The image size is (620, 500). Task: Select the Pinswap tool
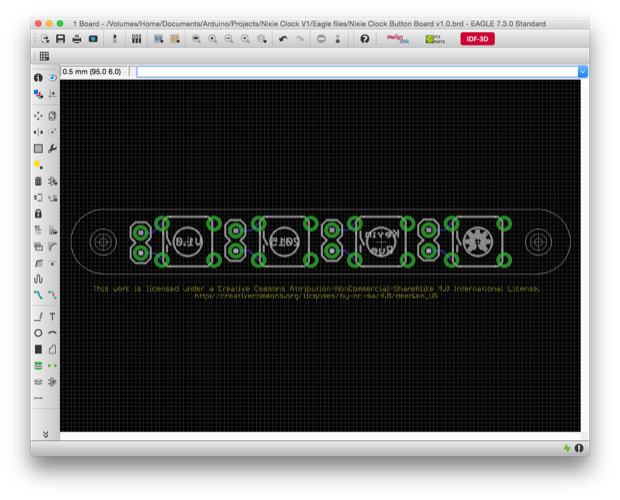click(x=38, y=197)
